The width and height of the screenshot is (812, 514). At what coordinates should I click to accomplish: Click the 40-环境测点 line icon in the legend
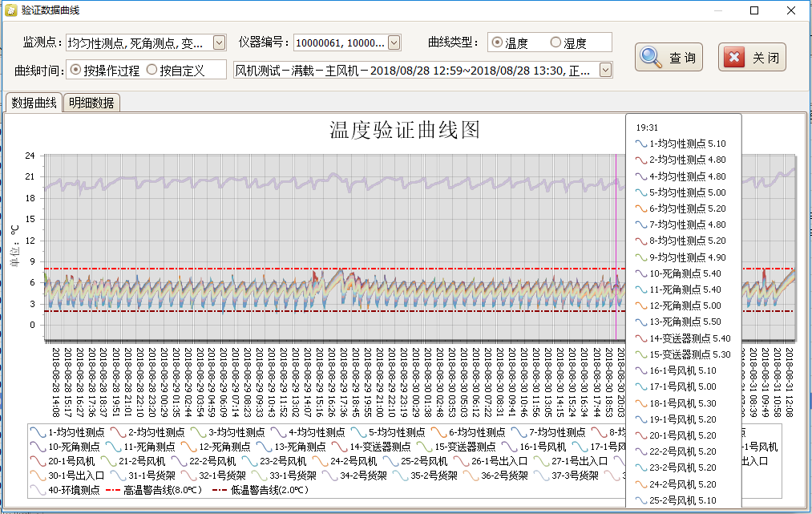(38, 490)
